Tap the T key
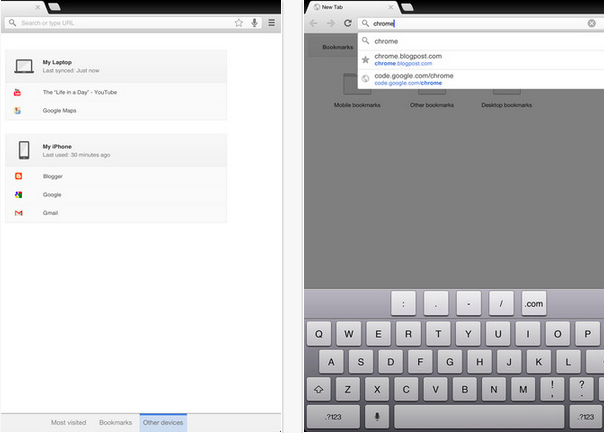The width and height of the screenshot is (604, 433). 438,334
